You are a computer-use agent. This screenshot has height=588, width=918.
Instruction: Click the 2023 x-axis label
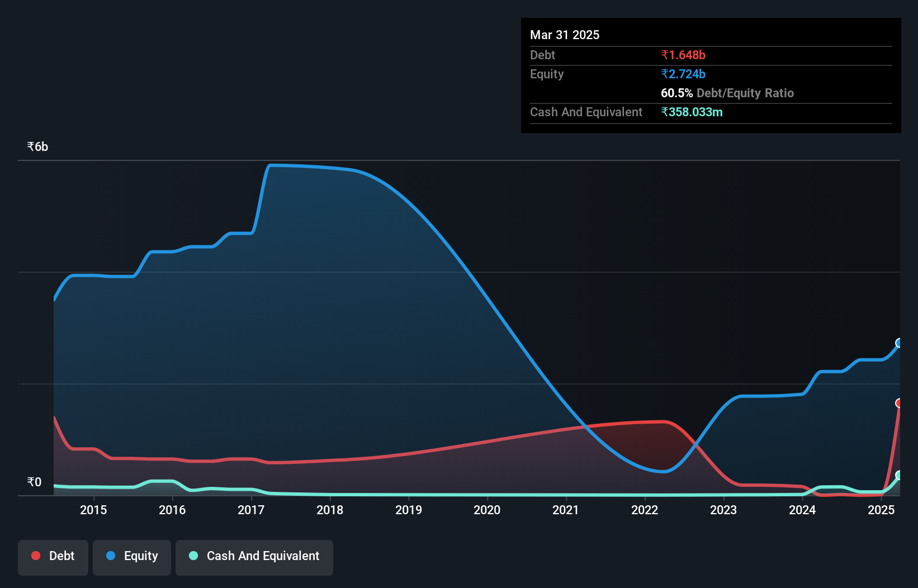point(723,510)
